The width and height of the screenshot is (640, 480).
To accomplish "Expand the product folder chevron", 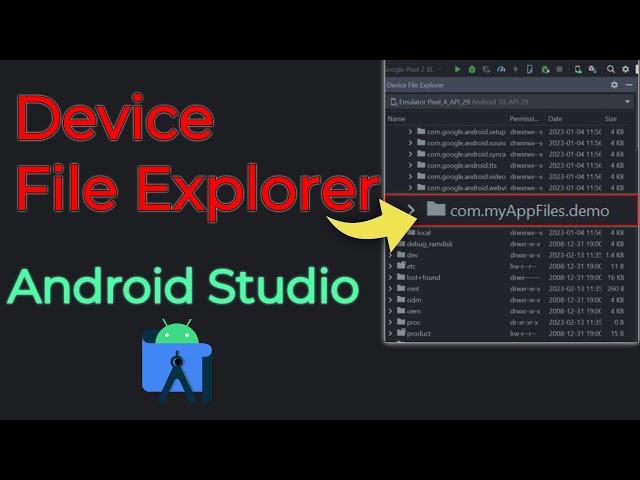I will point(390,333).
